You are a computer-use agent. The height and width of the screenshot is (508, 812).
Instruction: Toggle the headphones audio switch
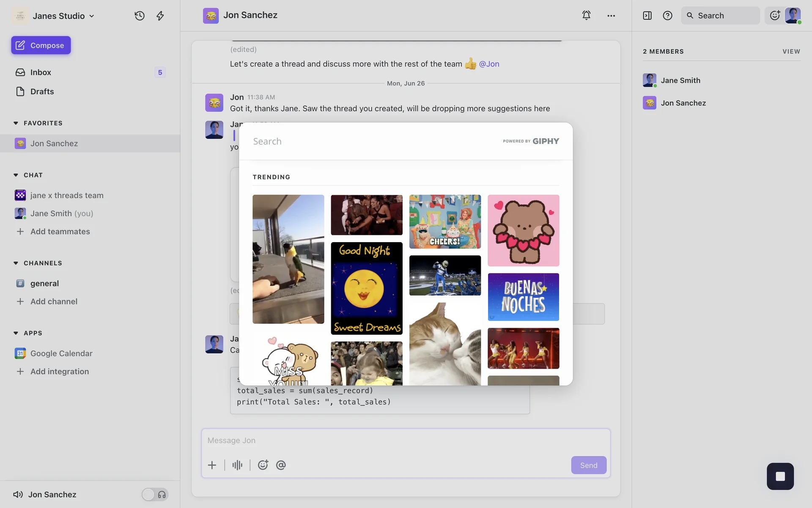[155, 494]
